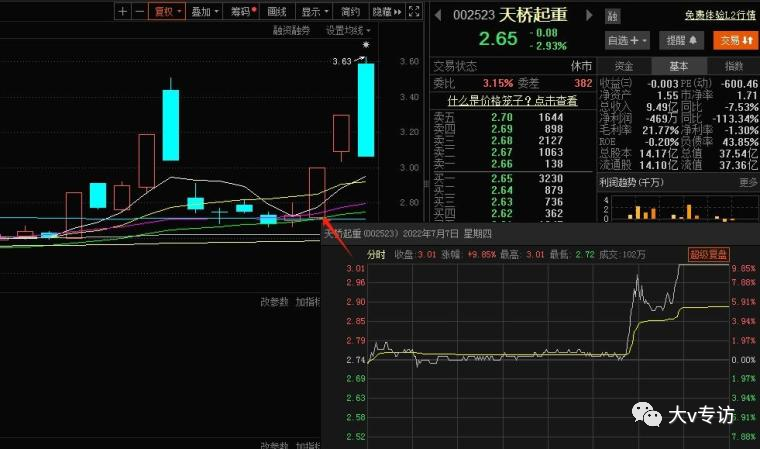
Task: Click the PE(动) -600.46 value
Action: [x=739, y=84]
